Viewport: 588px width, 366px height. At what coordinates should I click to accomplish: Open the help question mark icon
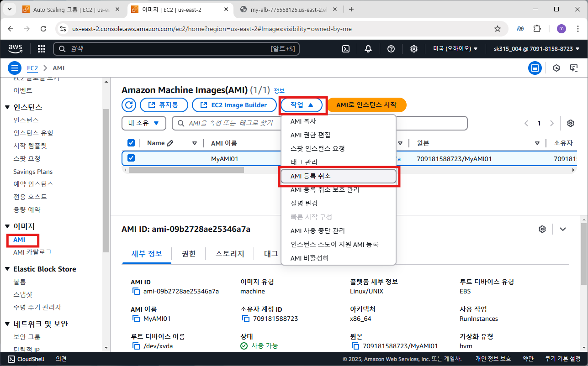pyautogui.click(x=391, y=49)
